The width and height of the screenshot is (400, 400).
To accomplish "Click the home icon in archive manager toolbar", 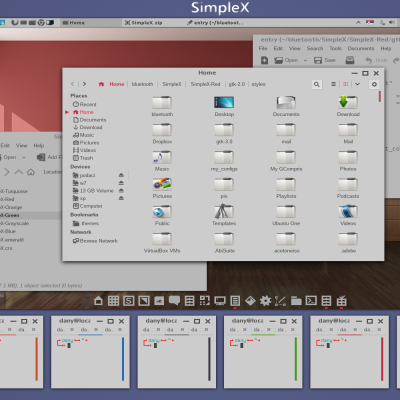I will coord(31,172).
